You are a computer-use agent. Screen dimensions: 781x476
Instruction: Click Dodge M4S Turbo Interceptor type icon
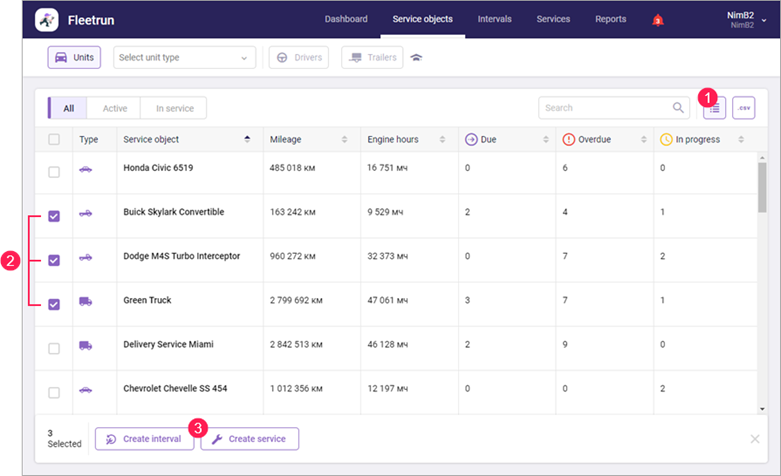tap(86, 257)
